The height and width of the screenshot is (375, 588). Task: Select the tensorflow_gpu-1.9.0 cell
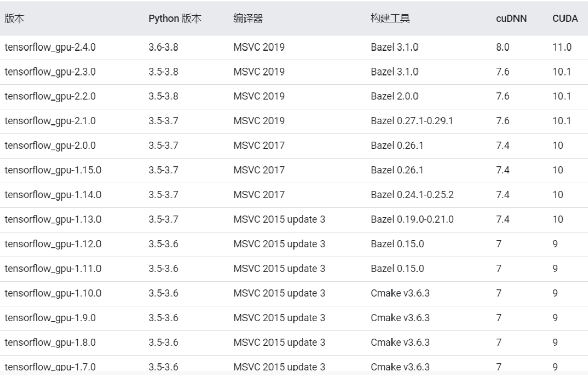click(50, 318)
